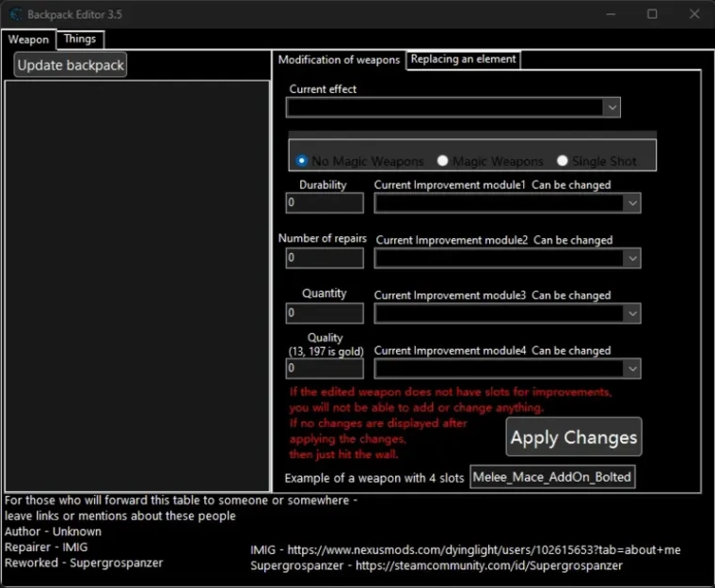Open the Replacing an element tab
This screenshot has height=588, width=715.
point(463,59)
